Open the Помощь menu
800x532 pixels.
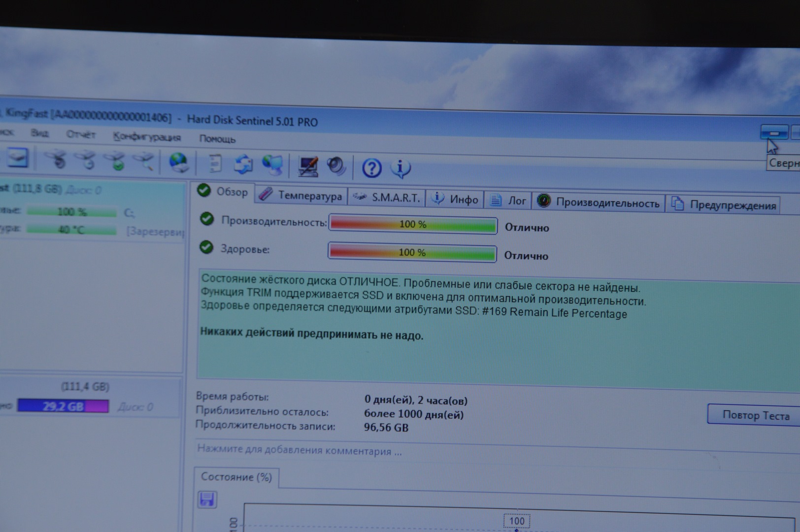click(x=217, y=139)
